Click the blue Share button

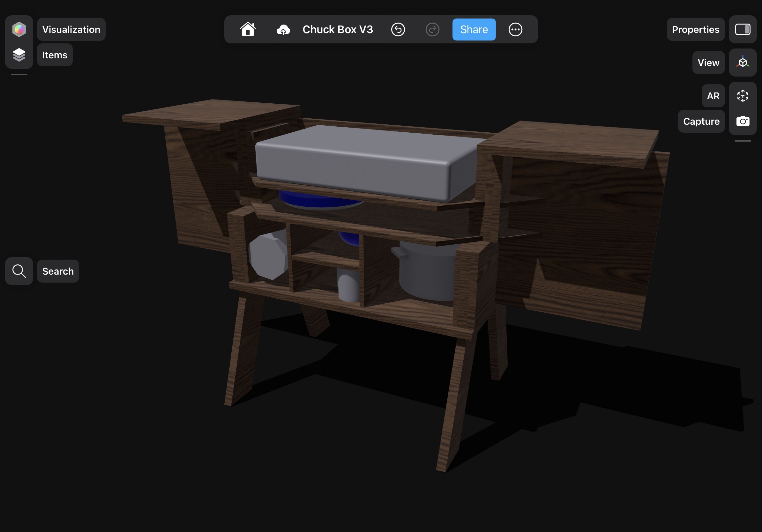(x=474, y=29)
